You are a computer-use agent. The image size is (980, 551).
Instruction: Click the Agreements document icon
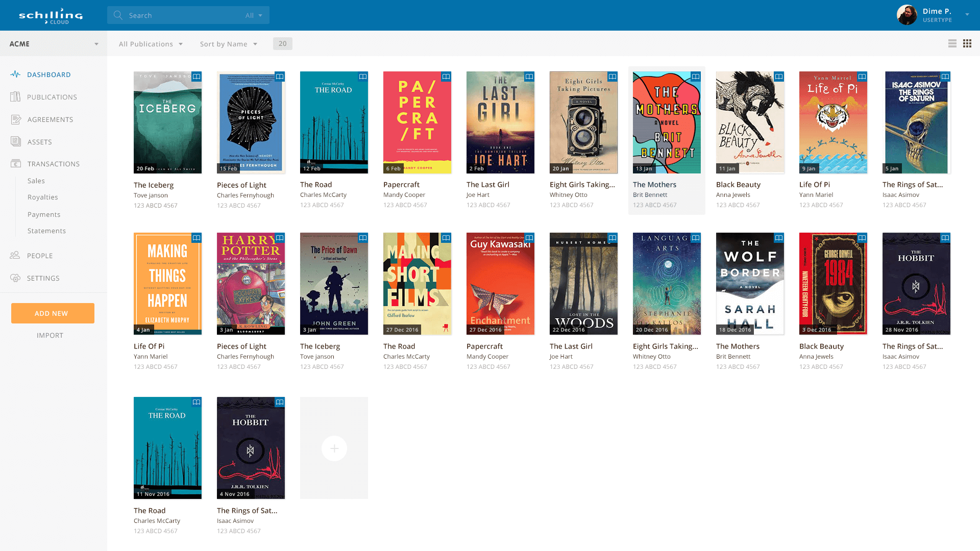click(16, 119)
